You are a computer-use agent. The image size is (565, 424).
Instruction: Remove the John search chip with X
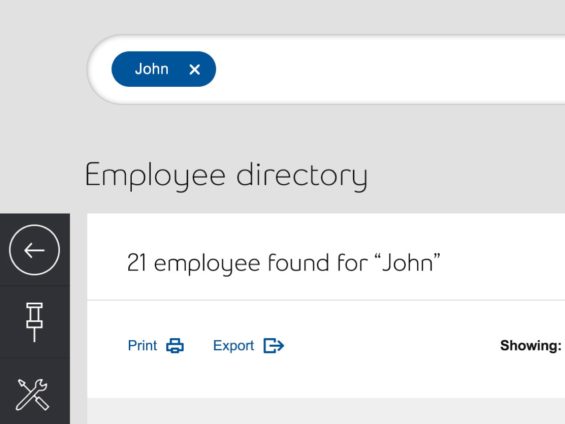point(195,69)
